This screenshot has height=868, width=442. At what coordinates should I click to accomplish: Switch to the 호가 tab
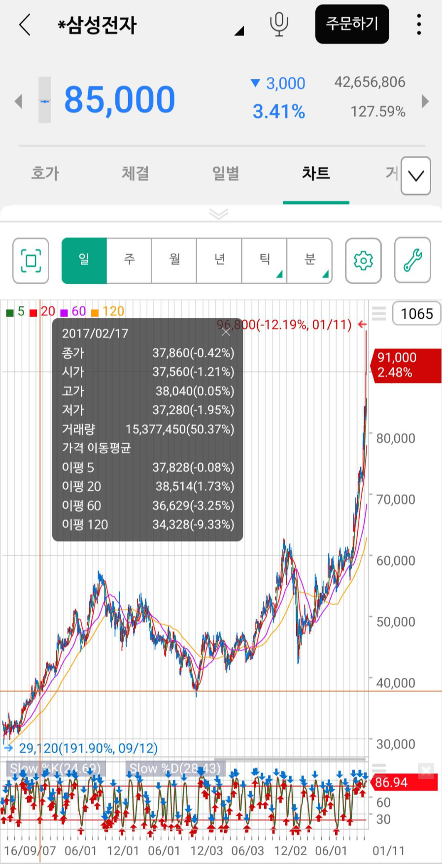45,173
